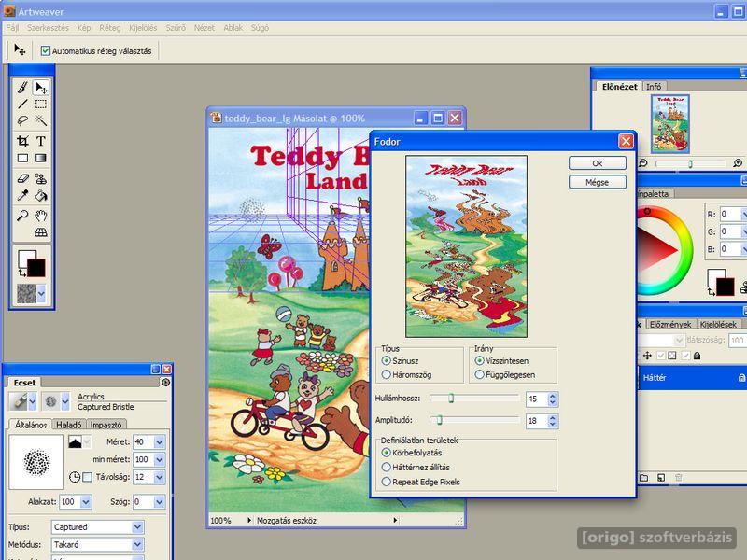Select Körbefolyatás radio option
Screen dimensions: 747x560
387,453
